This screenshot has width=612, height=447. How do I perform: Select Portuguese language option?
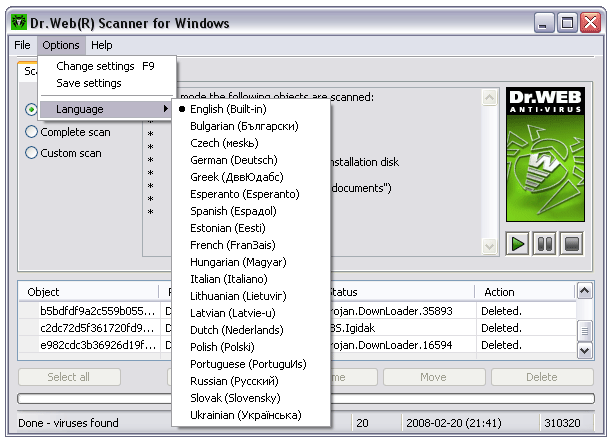[251, 364]
